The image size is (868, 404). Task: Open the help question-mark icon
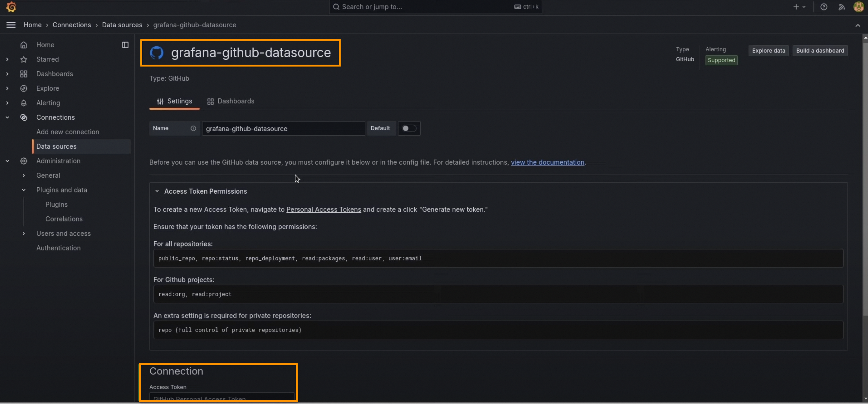click(x=824, y=7)
